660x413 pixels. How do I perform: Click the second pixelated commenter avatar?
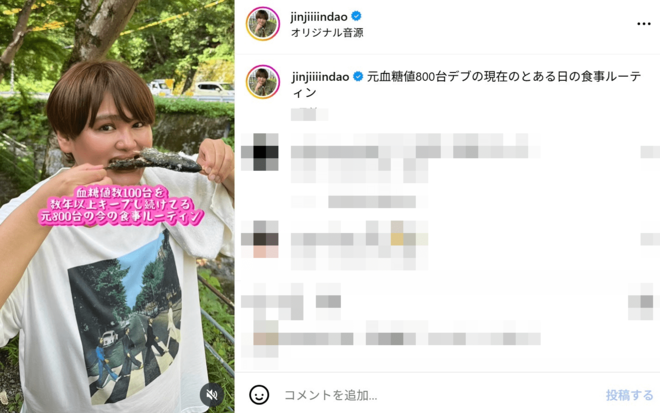[x=260, y=239]
